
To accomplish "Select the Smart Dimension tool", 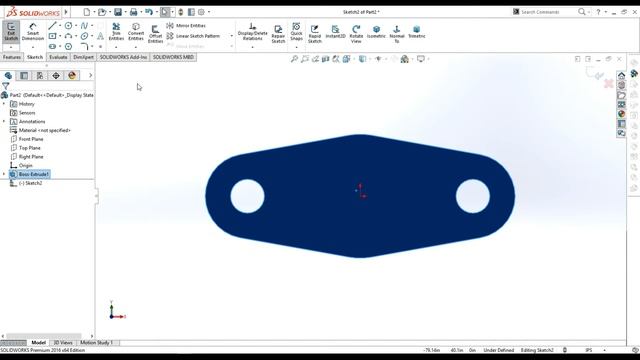I will click(x=33, y=32).
